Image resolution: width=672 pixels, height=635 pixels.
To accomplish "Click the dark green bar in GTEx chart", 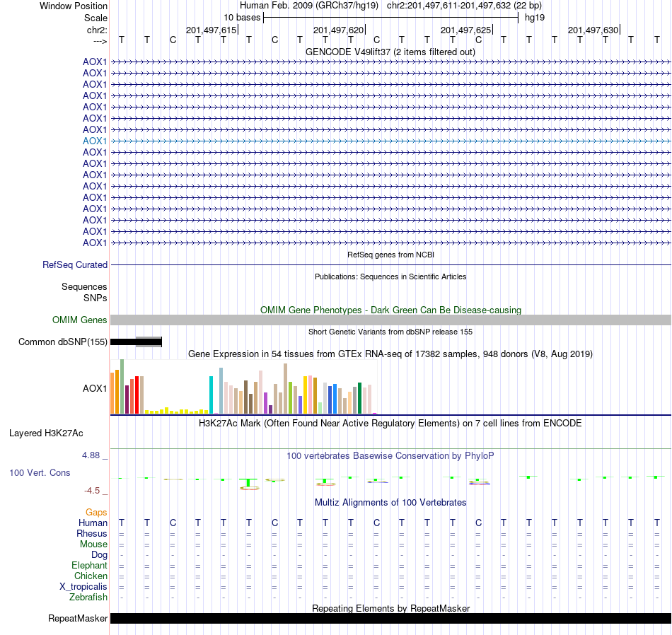I will (359, 398).
